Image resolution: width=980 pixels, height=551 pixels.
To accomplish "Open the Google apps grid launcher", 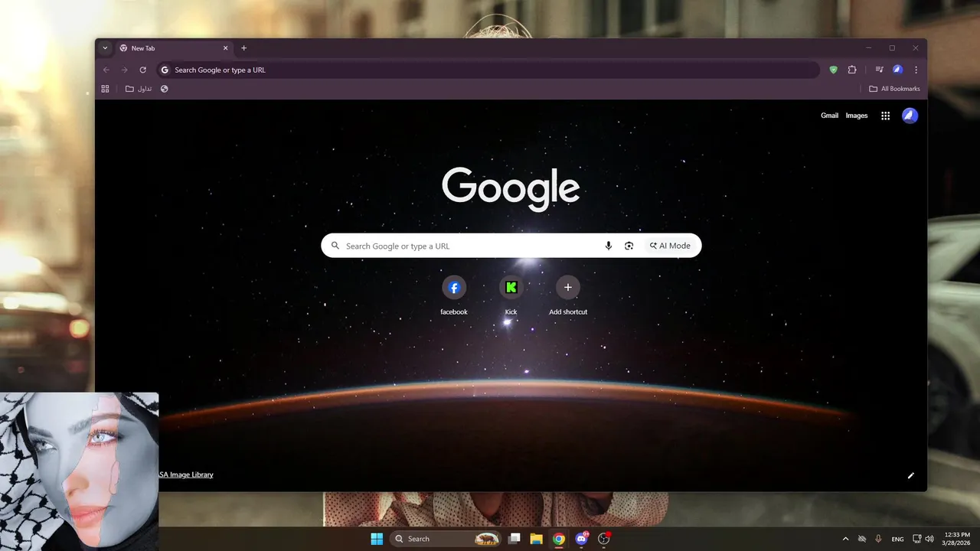I will coord(885,116).
